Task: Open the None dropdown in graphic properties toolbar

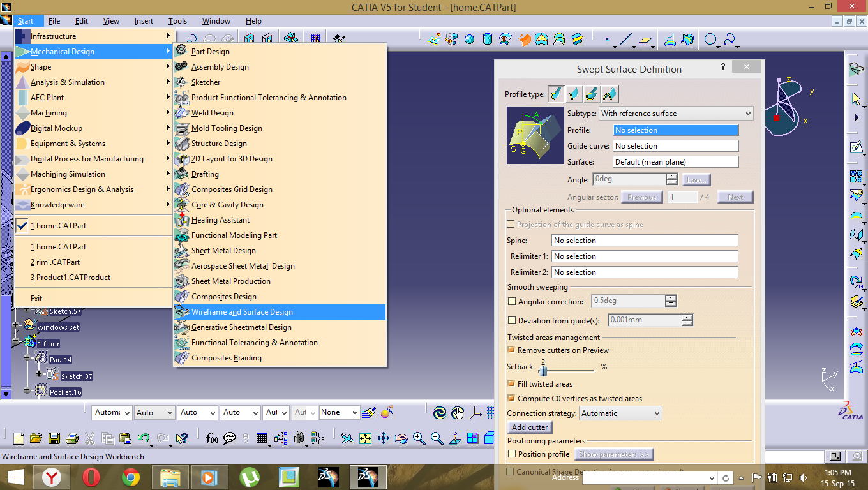Action: coord(340,412)
